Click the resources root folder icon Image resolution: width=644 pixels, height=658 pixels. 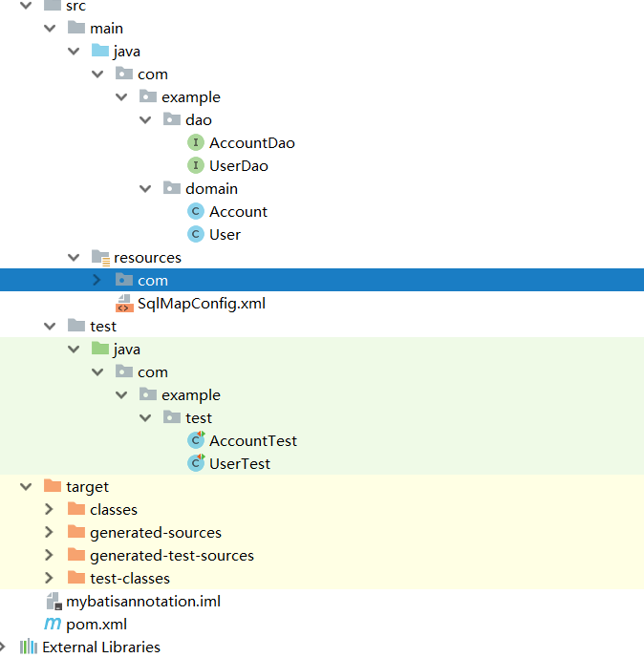(100, 258)
